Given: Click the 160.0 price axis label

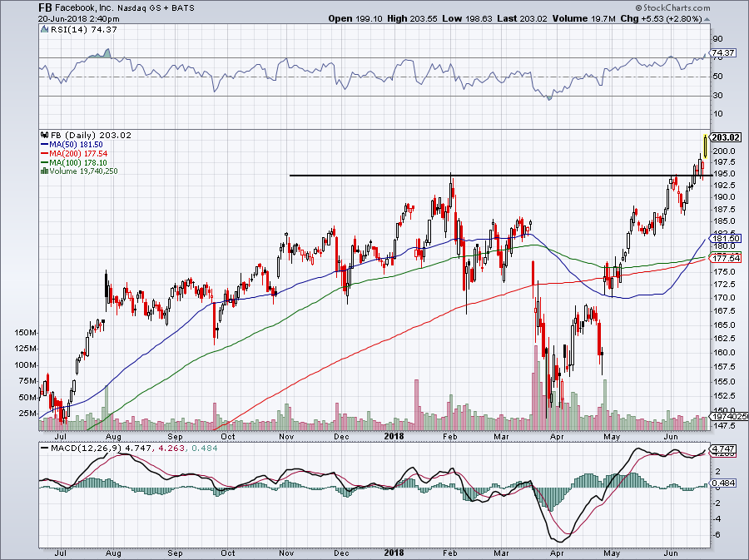Looking at the screenshot, I should [723, 353].
